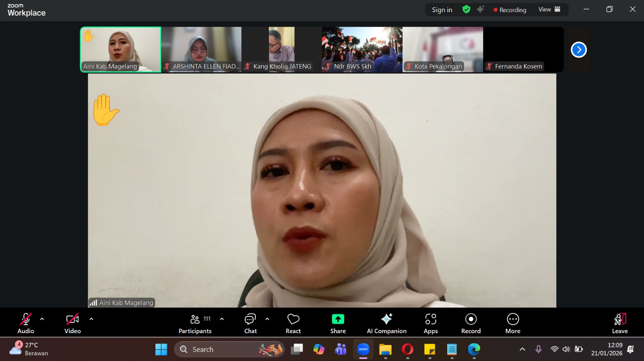Show next participants with blue arrow

(x=578, y=50)
